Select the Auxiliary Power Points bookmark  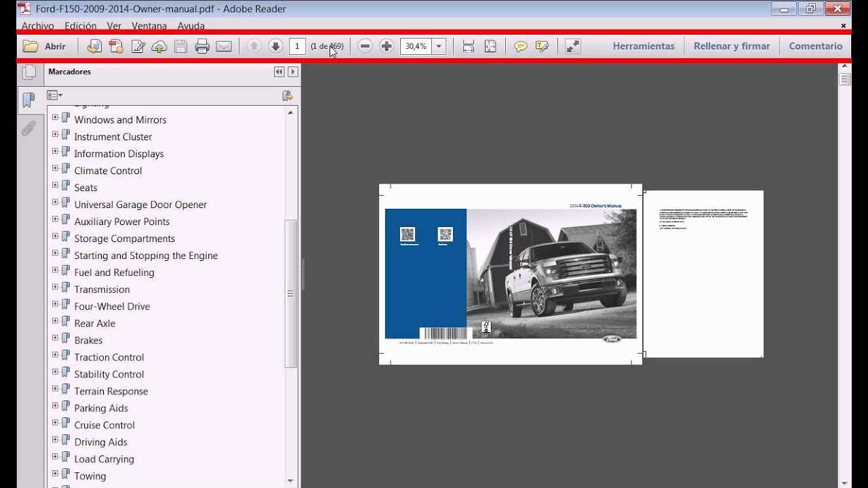click(x=122, y=222)
